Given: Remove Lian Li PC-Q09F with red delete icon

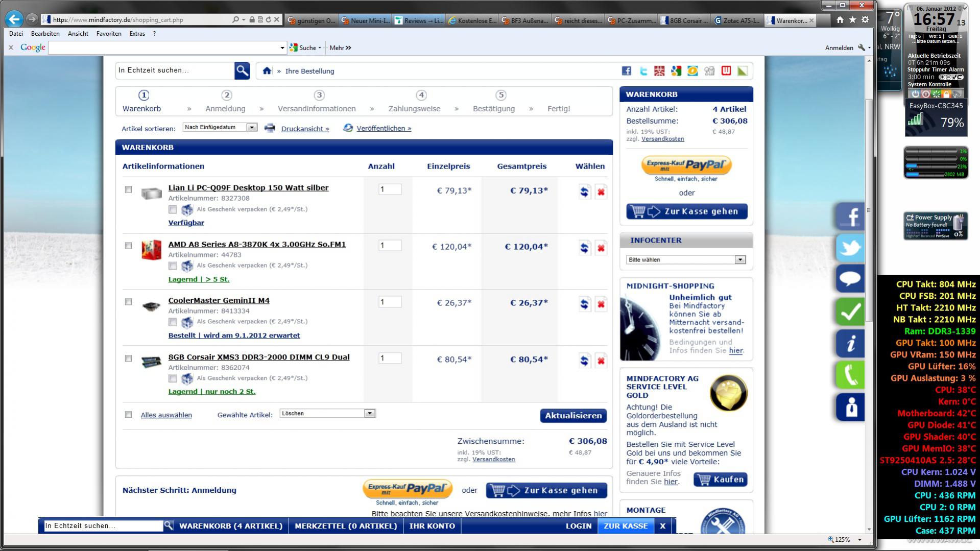Looking at the screenshot, I should pos(601,192).
